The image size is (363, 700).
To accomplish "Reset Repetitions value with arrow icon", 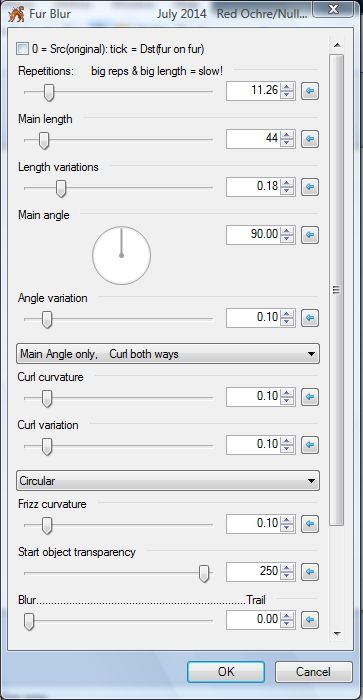I will click(x=310, y=91).
